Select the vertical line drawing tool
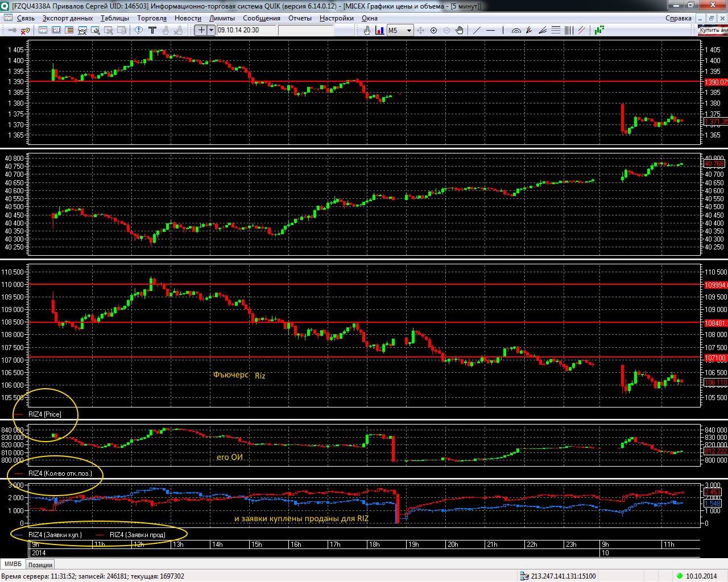 (503, 30)
